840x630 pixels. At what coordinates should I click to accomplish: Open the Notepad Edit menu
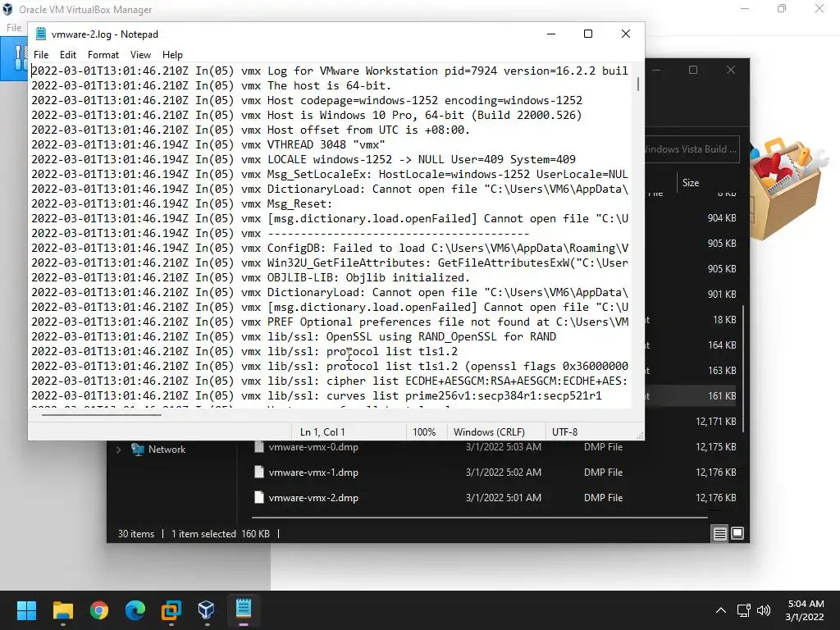(x=67, y=55)
